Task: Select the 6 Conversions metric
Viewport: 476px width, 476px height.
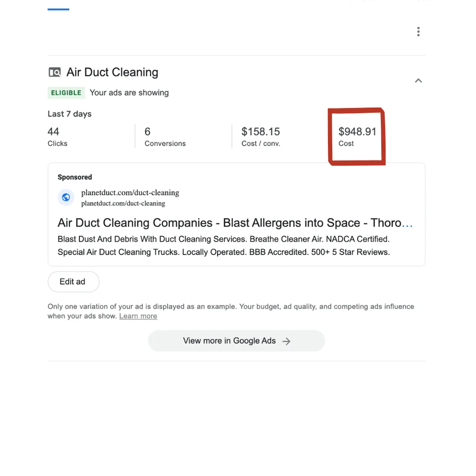Action: (x=165, y=137)
